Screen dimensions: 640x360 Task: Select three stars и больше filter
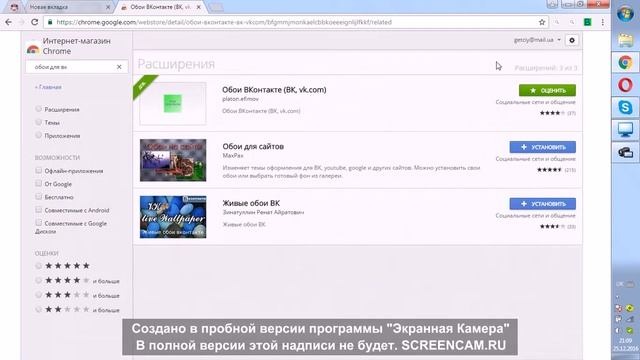click(38, 295)
